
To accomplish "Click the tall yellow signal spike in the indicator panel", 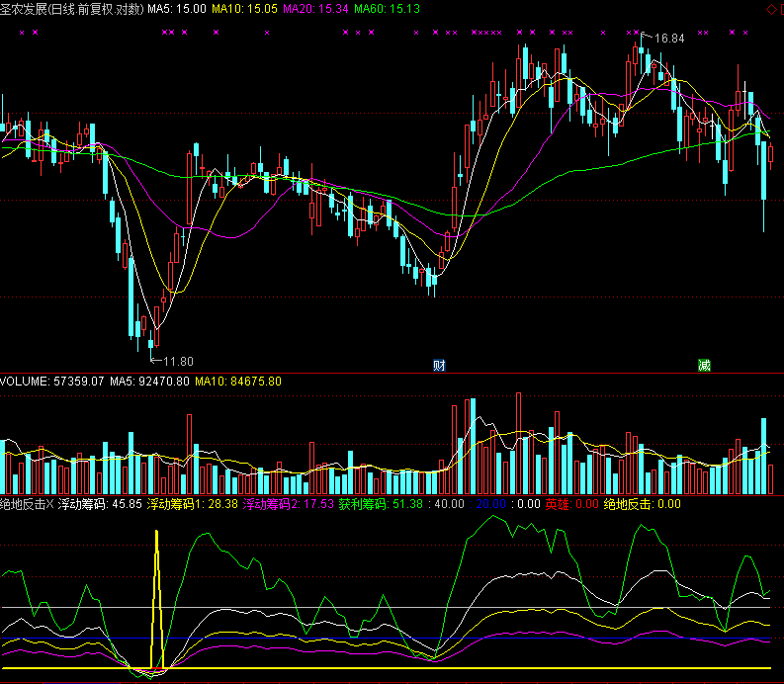I will click(156, 593).
